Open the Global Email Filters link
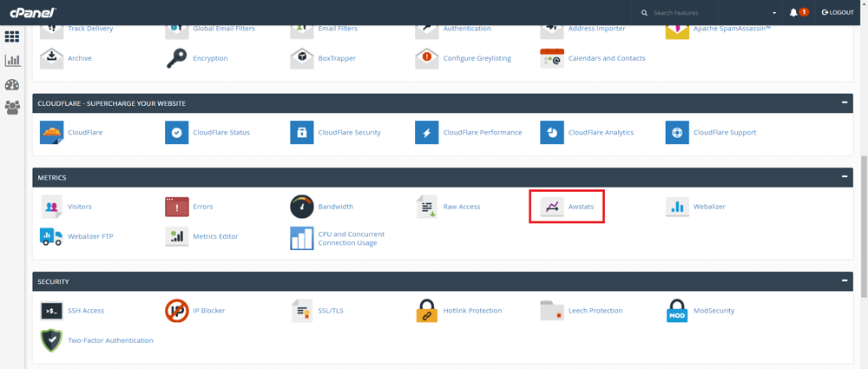The height and width of the screenshot is (369, 868). point(226,29)
